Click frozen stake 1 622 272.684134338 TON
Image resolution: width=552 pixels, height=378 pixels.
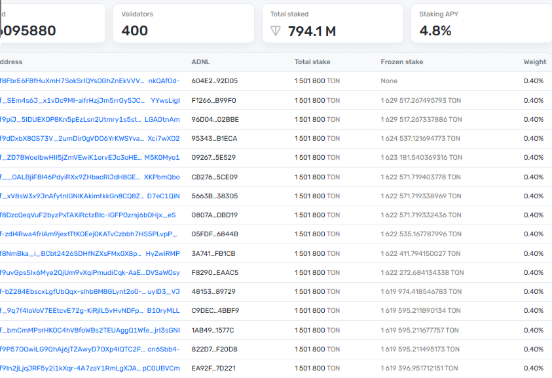click(422, 272)
